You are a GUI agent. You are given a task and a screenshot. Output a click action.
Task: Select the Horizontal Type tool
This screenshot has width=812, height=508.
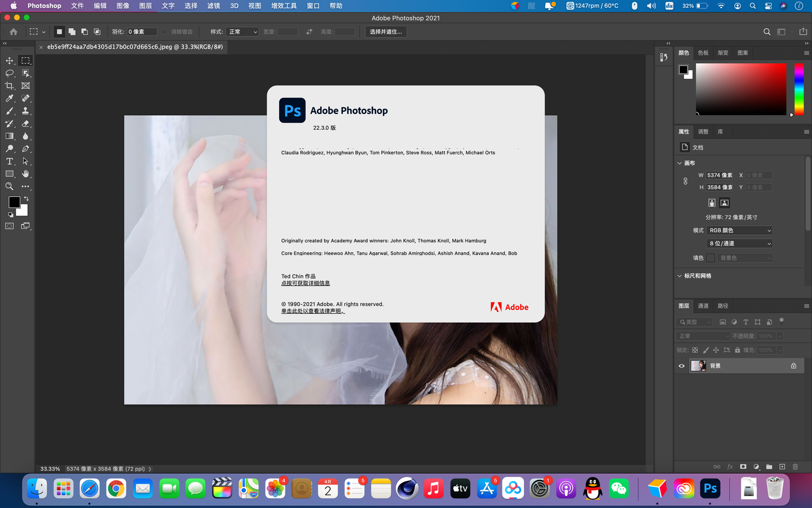click(10, 161)
